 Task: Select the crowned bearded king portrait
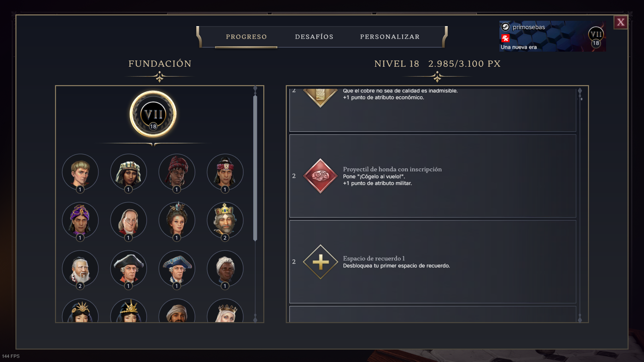pos(225,221)
